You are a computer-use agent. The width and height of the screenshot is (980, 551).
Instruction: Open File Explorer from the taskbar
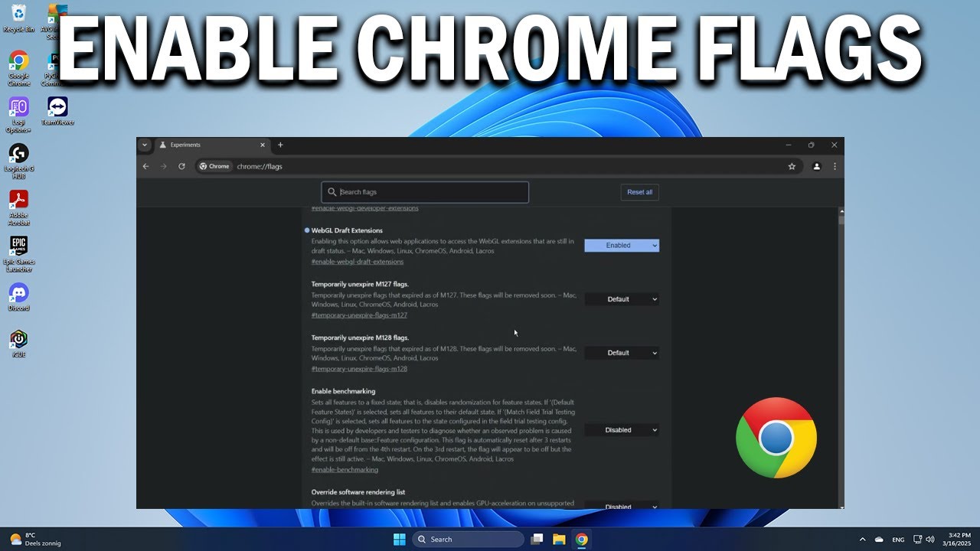point(559,540)
